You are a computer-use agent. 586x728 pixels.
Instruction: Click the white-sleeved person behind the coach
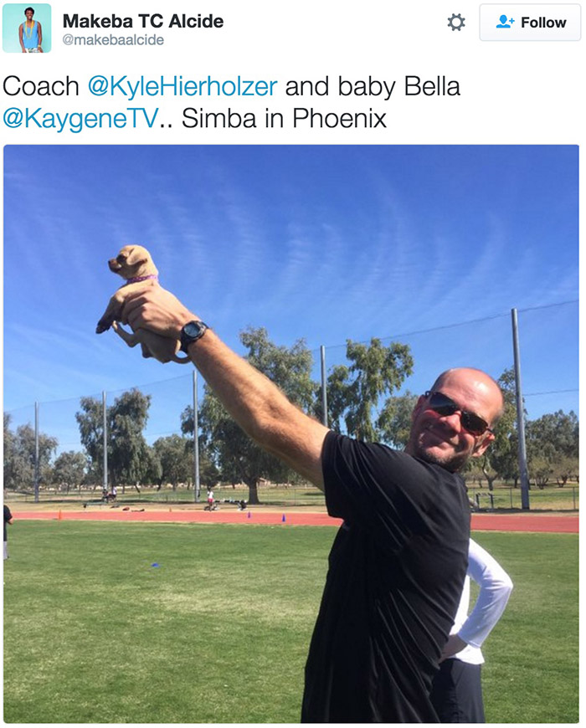pyautogui.click(x=476, y=622)
